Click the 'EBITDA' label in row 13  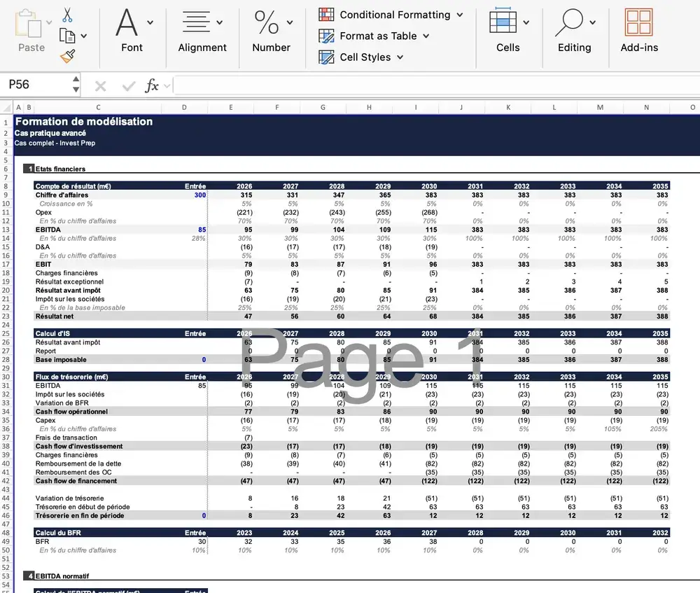click(48, 230)
